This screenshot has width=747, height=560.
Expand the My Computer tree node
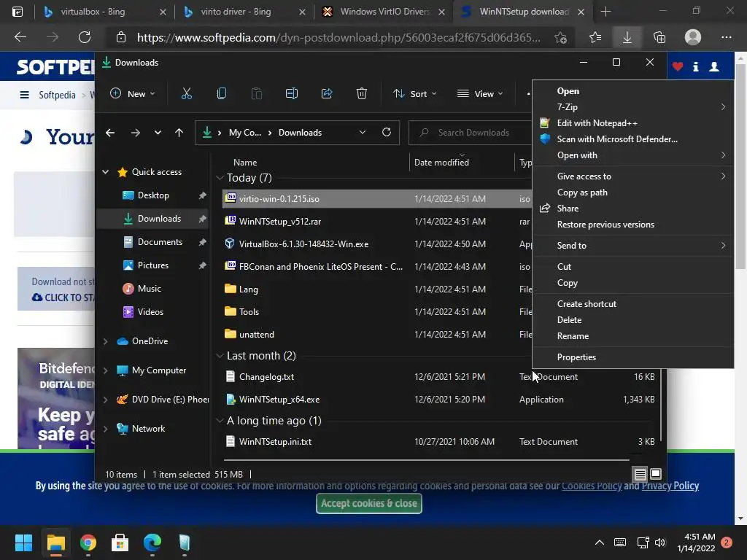point(105,370)
